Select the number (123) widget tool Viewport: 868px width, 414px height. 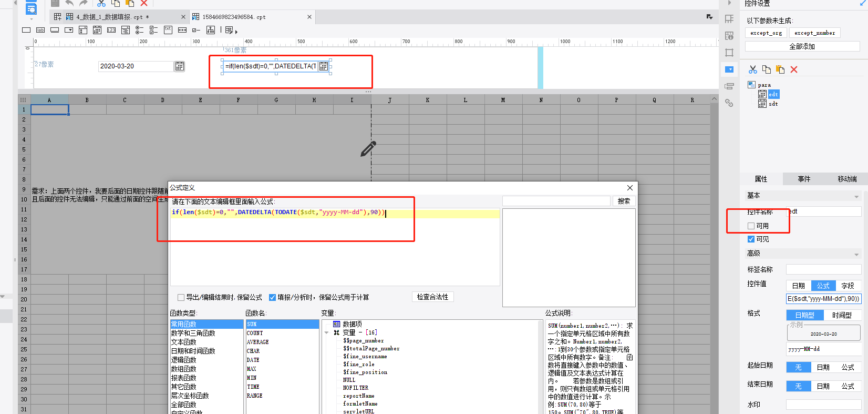pyautogui.click(x=111, y=30)
